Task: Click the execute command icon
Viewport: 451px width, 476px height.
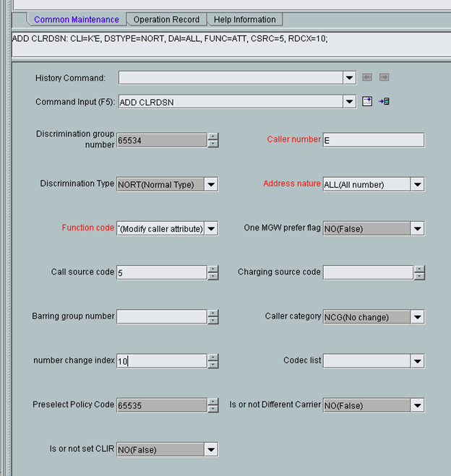Action: coord(384,101)
